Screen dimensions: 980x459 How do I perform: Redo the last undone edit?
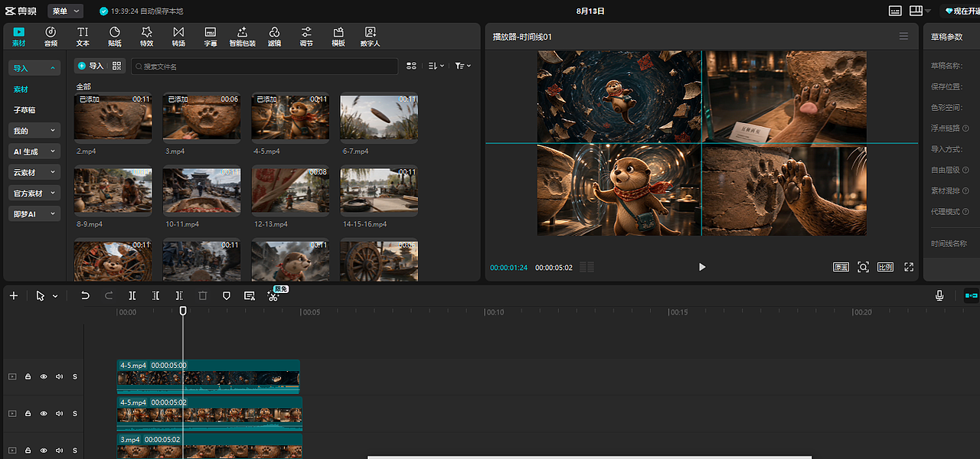109,295
